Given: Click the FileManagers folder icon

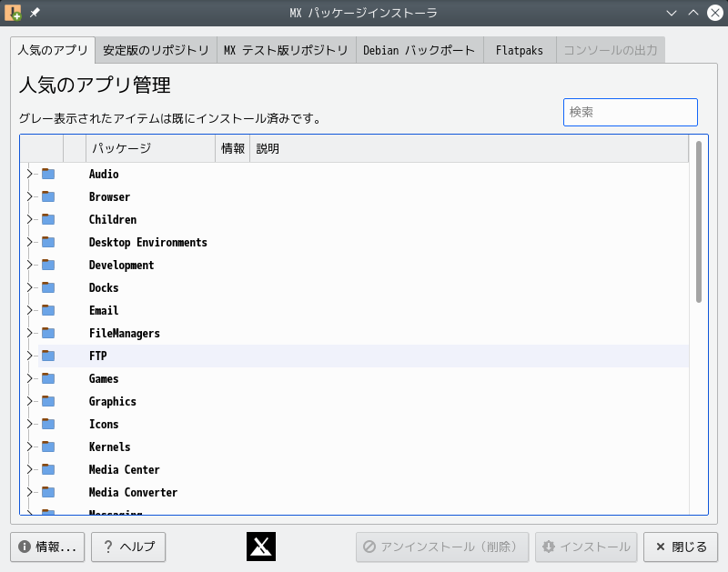Looking at the screenshot, I should point(48,333).
